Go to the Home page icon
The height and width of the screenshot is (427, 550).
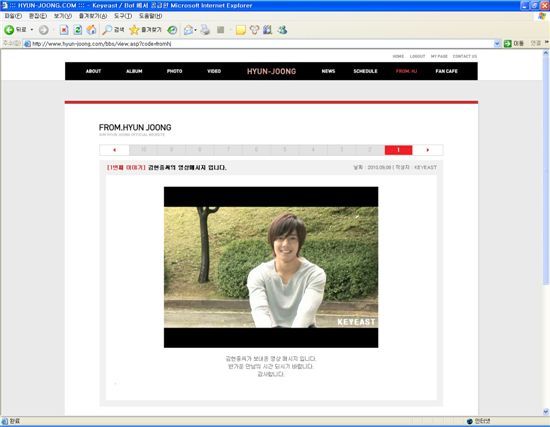tap(91, 30)
